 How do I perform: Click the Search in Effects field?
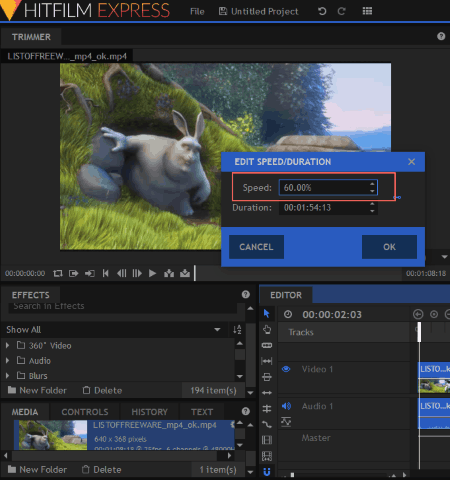click(x=123, y=306)
